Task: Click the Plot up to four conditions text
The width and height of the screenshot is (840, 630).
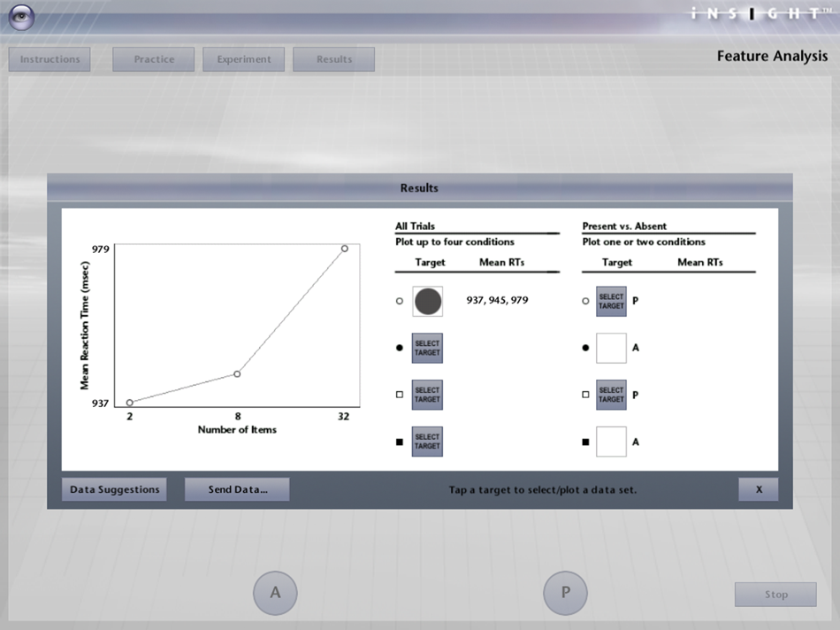Action: point(454,242)
